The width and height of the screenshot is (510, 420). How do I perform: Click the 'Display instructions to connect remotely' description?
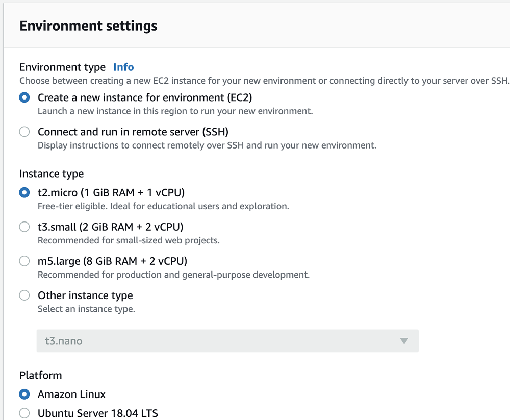tap(207, 145)
